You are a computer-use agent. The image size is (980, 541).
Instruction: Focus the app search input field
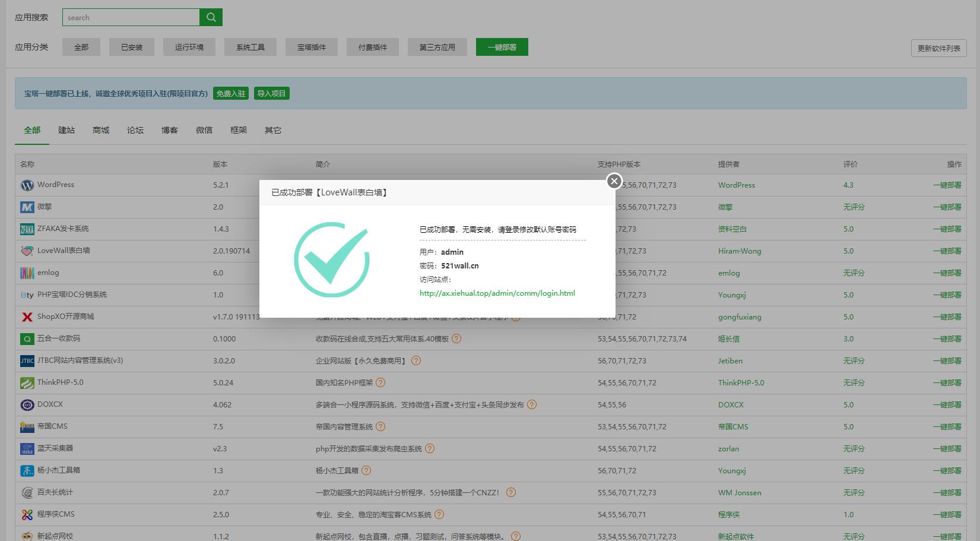click(x=131, y=17)
